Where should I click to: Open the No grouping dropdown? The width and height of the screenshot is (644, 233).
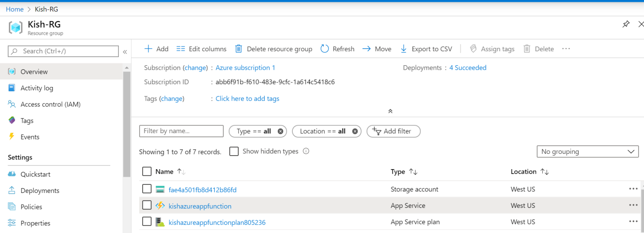click(x=587, y=152)
